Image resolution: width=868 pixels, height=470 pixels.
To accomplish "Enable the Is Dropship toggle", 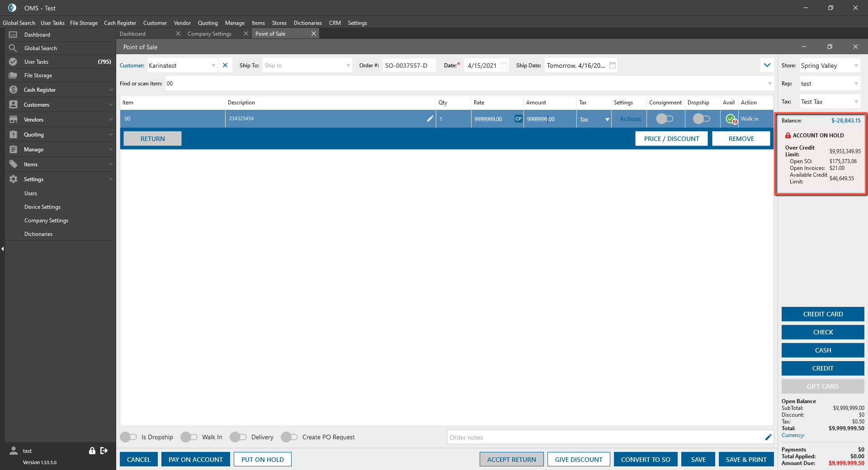I will (x=128, y=437).
